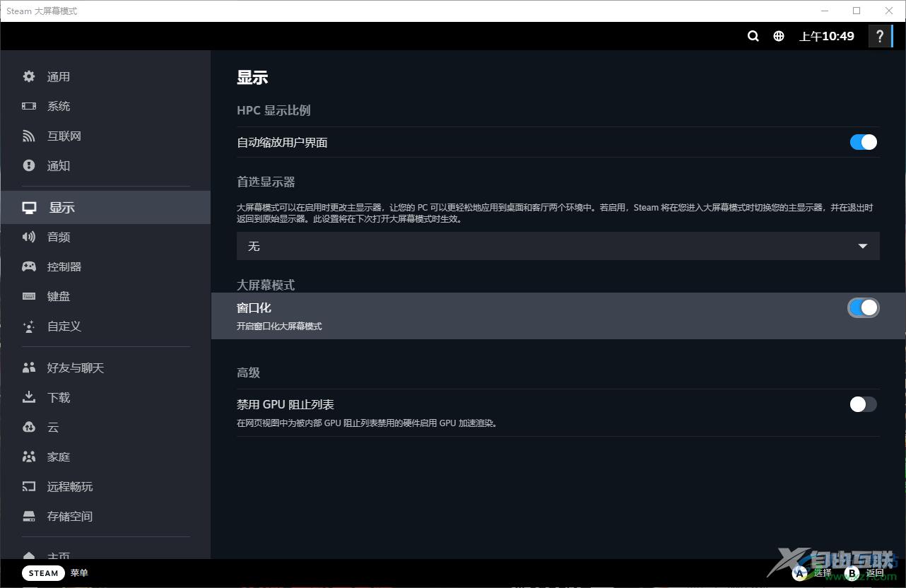Open the 下载 settings section

[105, 397]
